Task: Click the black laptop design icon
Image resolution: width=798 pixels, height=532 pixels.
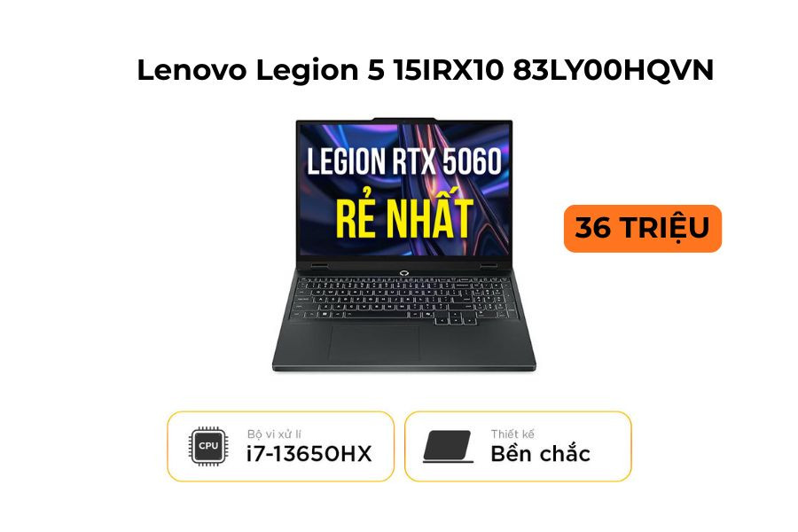Action: [x=448, y=447]
